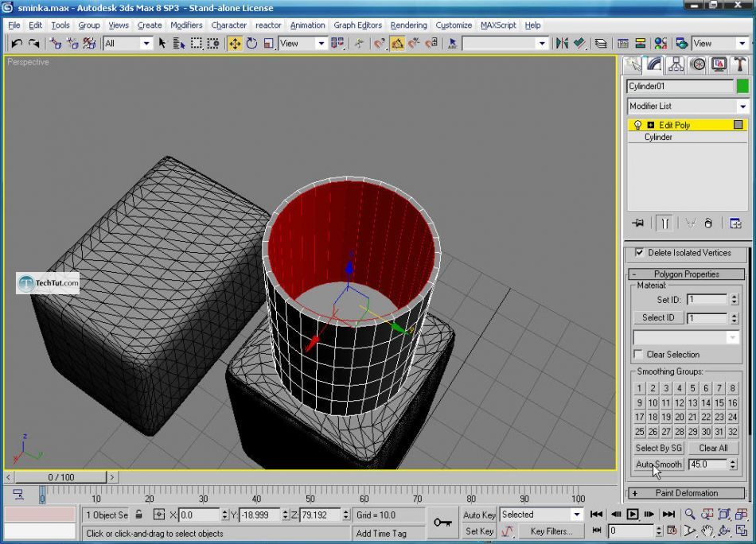Switch to the Modify command panel tab

pos(654,64)
